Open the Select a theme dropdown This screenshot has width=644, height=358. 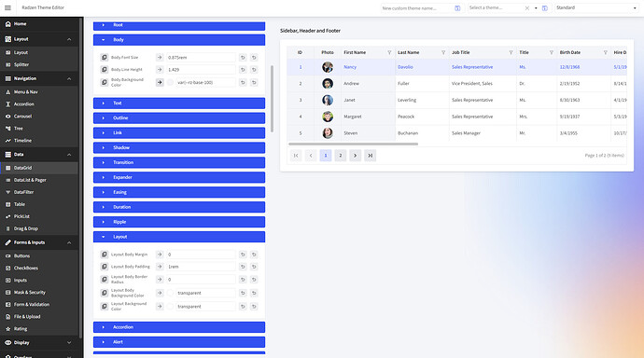536,8
